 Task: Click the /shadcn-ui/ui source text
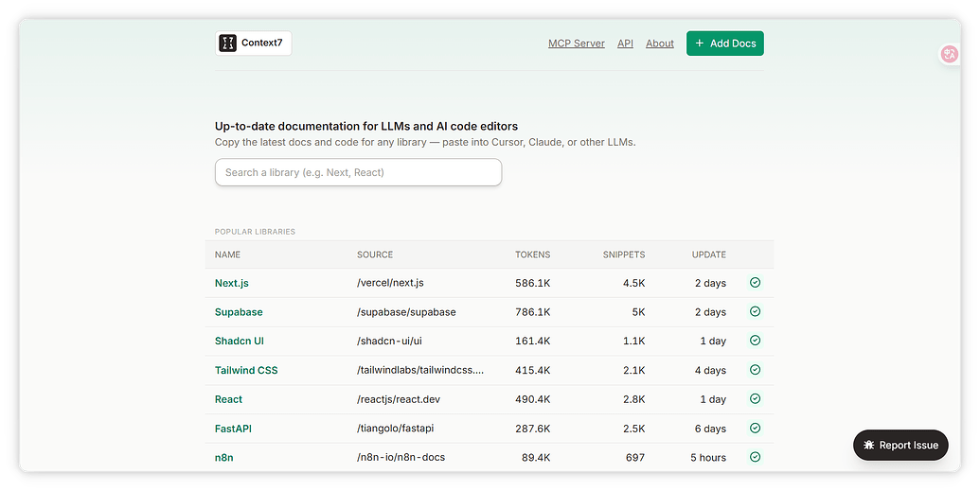[389, 342]
